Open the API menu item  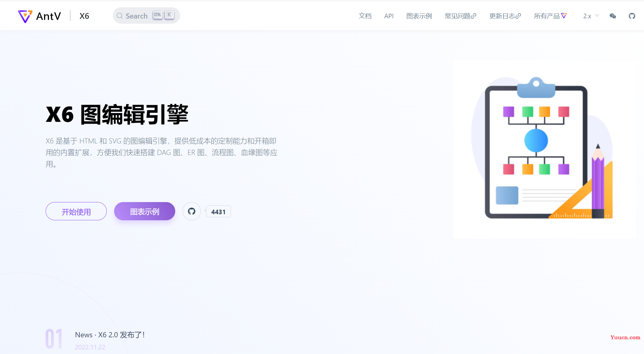389,16
